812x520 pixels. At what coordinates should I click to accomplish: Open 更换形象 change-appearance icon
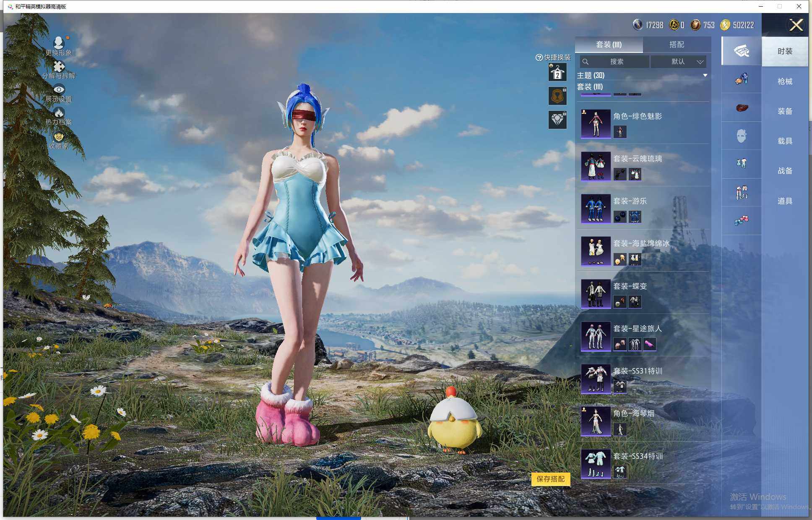click(59, 43)
